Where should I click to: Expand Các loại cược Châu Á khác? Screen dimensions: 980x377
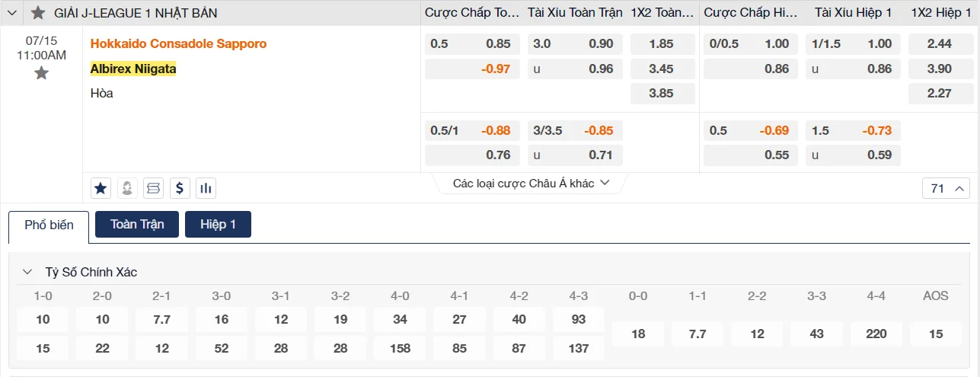point(531,183)
